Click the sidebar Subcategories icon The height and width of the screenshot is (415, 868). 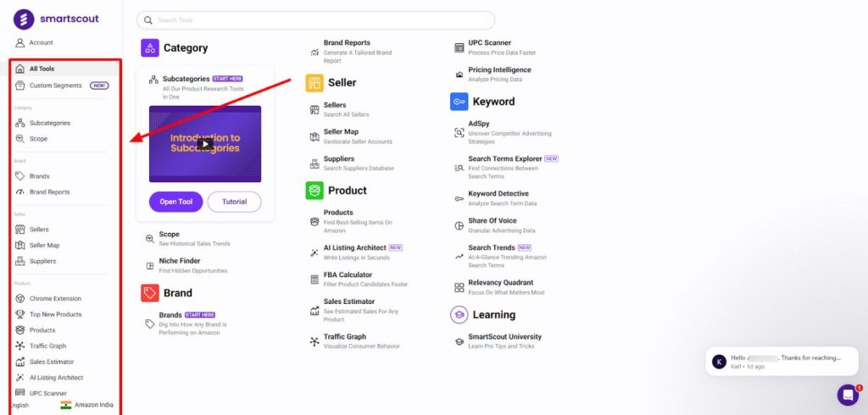coord(20,123)
